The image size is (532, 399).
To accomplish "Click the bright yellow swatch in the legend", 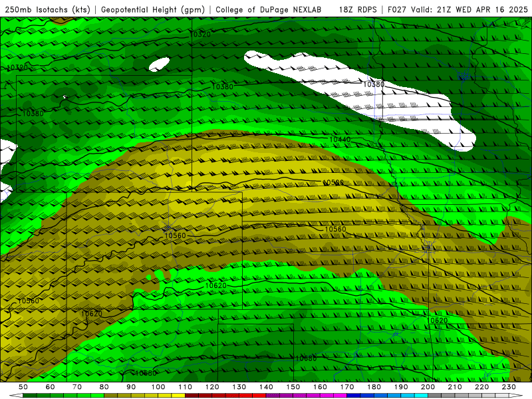I will [178, 396].
